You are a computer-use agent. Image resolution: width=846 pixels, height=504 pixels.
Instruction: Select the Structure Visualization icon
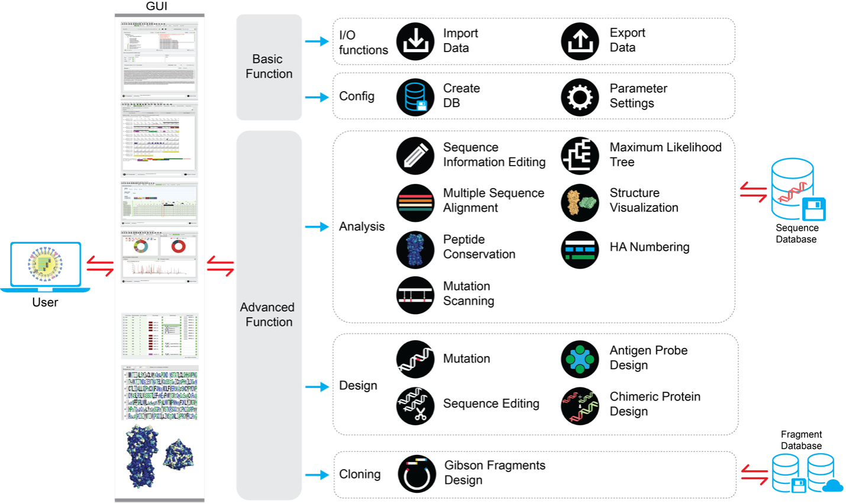pos(580,202)
